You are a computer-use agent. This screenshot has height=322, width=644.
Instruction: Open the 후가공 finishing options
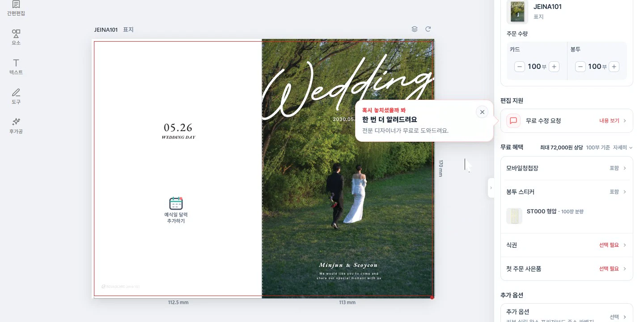pyautogui.click(x=16, y=126)
